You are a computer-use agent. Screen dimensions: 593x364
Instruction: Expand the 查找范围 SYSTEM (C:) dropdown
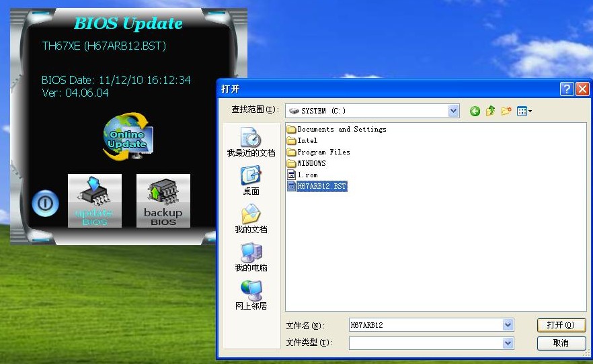pyautogui.click(x=453, y=111)
